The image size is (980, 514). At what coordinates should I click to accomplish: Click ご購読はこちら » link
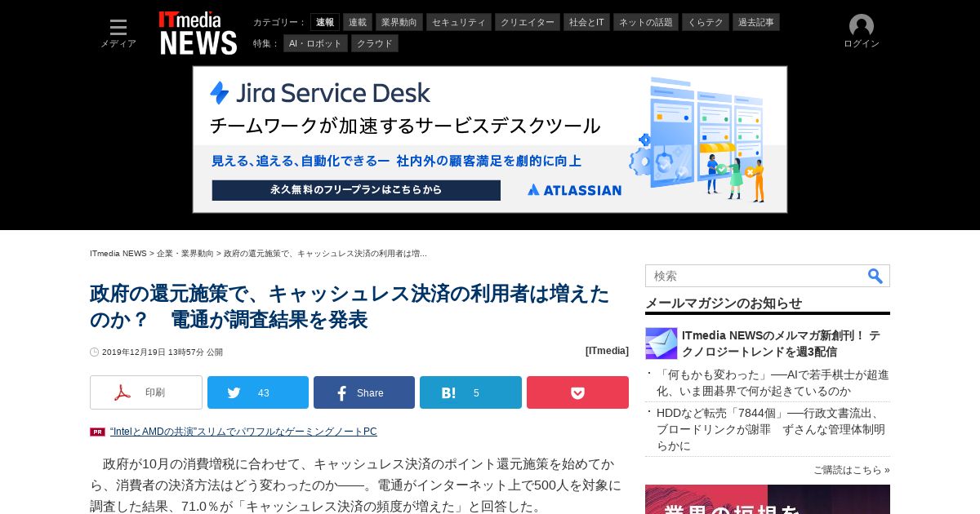(852, 470)
